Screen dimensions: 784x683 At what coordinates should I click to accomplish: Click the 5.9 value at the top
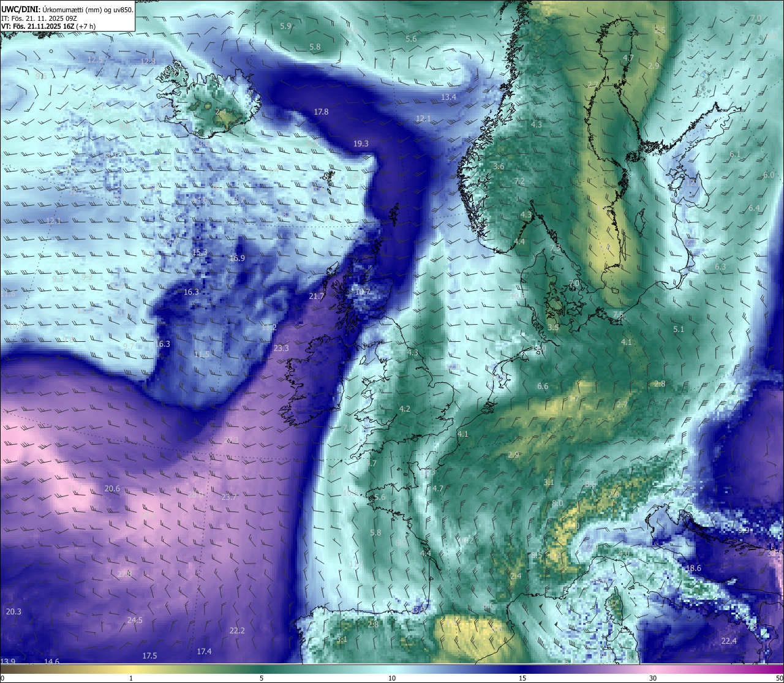[x=285, y=26]
